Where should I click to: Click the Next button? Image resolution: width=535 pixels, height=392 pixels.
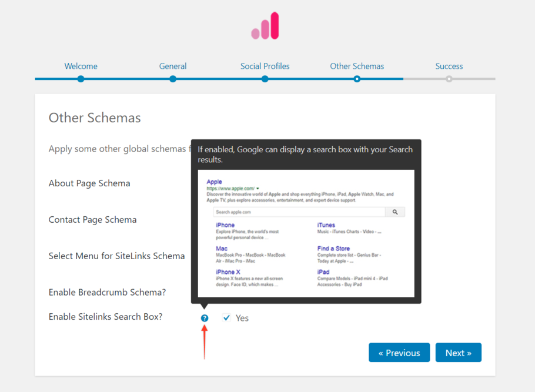coord(459,353)
